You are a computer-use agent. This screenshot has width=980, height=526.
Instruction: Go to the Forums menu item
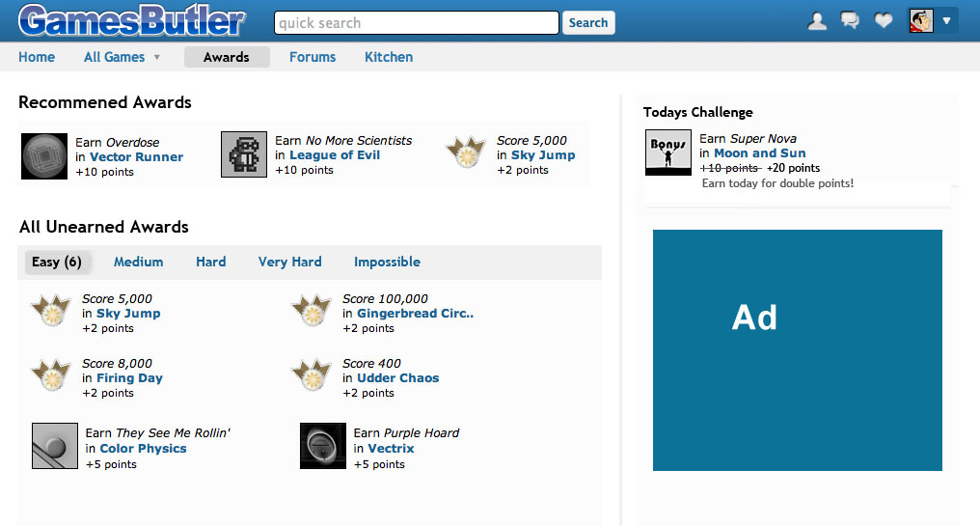(313, 57)
